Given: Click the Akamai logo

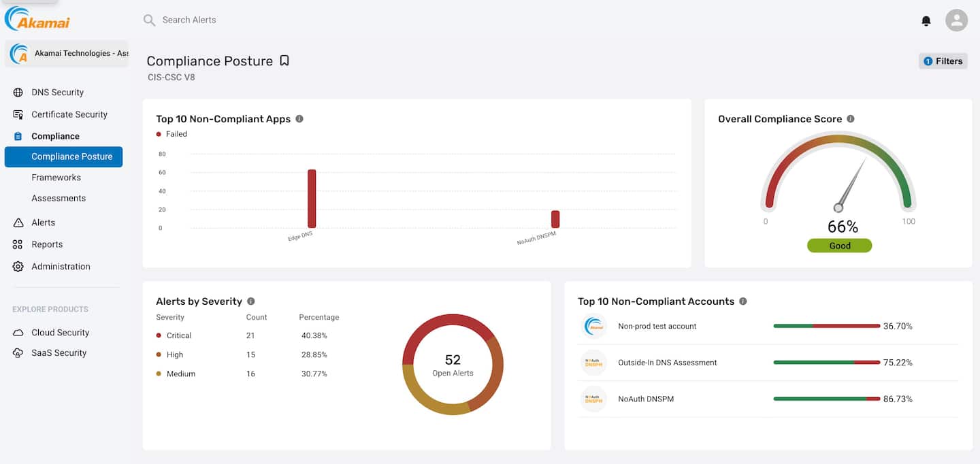Looking at the screenshot, I should (x=37, y=20).
